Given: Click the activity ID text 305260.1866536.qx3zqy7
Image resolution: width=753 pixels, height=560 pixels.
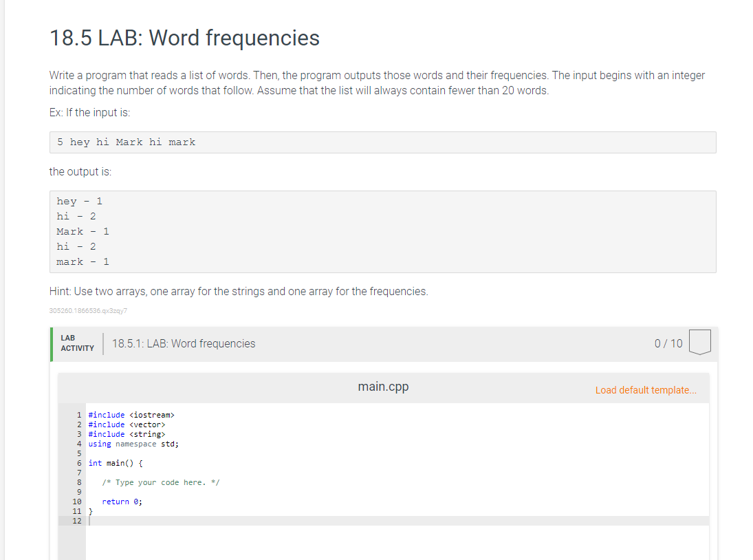Looking at the screenshot, I should (88, 310).
